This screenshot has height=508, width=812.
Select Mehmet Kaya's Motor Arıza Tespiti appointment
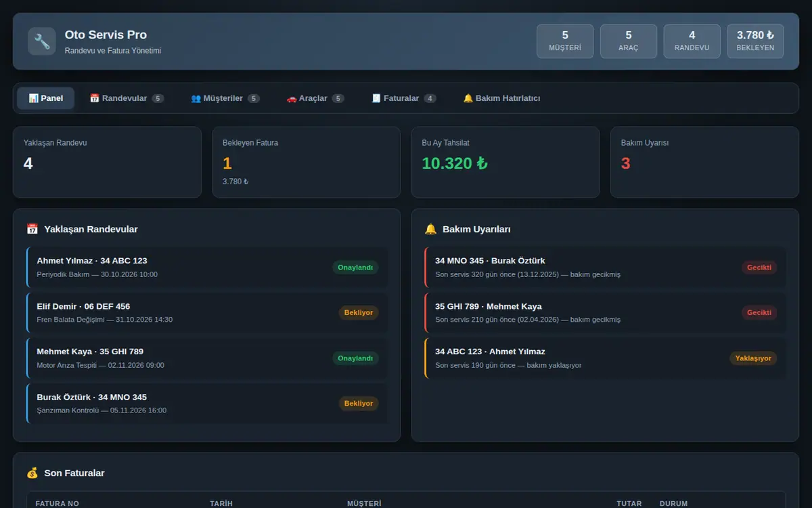click(207, 358)
